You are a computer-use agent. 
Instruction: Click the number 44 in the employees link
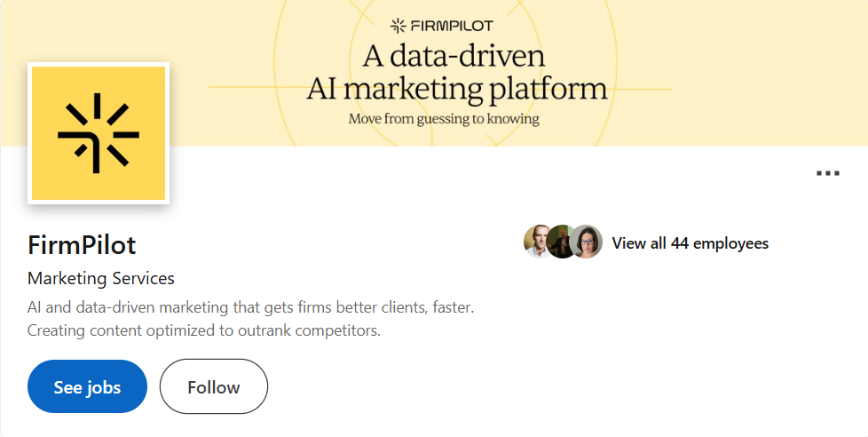(x=680, y=243)
